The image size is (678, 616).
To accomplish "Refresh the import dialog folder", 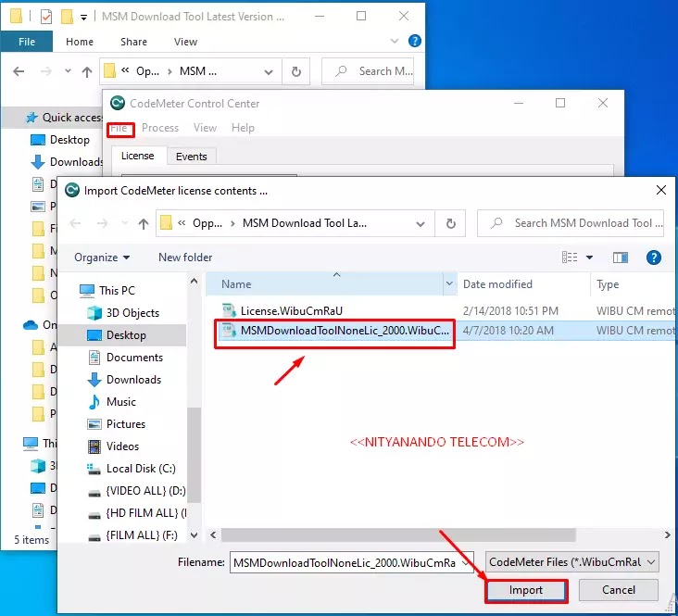I will point(450,223).
